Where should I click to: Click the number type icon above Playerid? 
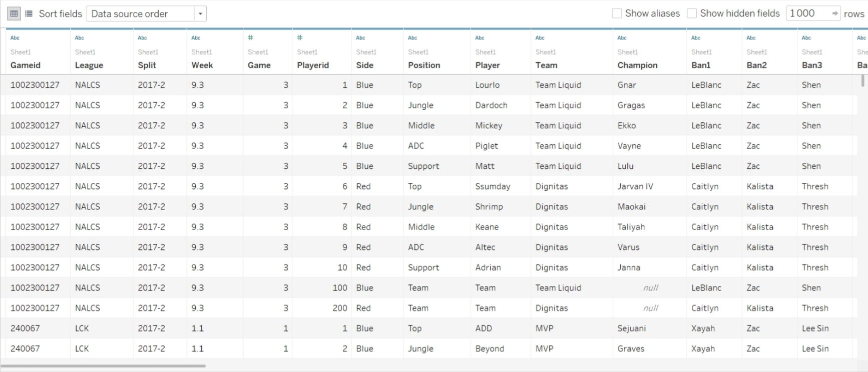click(x=300, y=38)
